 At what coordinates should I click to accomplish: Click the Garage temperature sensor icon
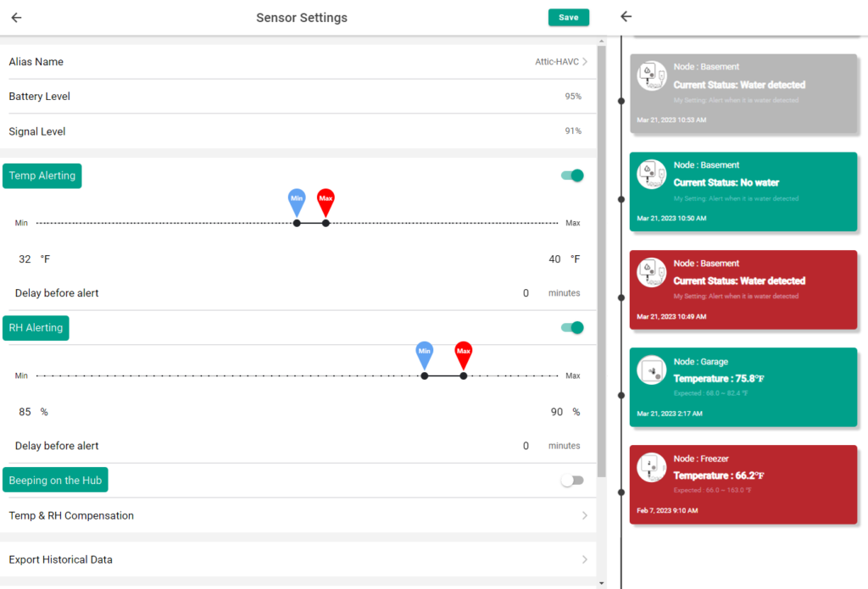[652, 370]
